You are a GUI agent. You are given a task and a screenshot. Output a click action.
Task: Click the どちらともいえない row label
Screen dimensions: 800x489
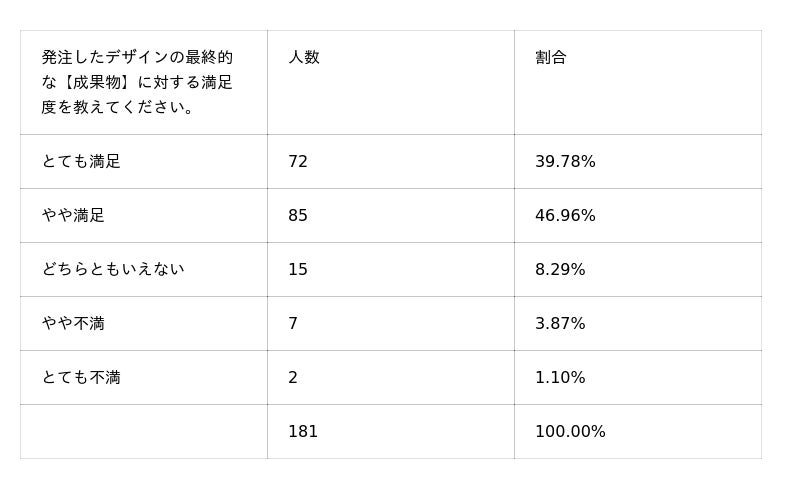pyautogui.click(x=113, y=270)
